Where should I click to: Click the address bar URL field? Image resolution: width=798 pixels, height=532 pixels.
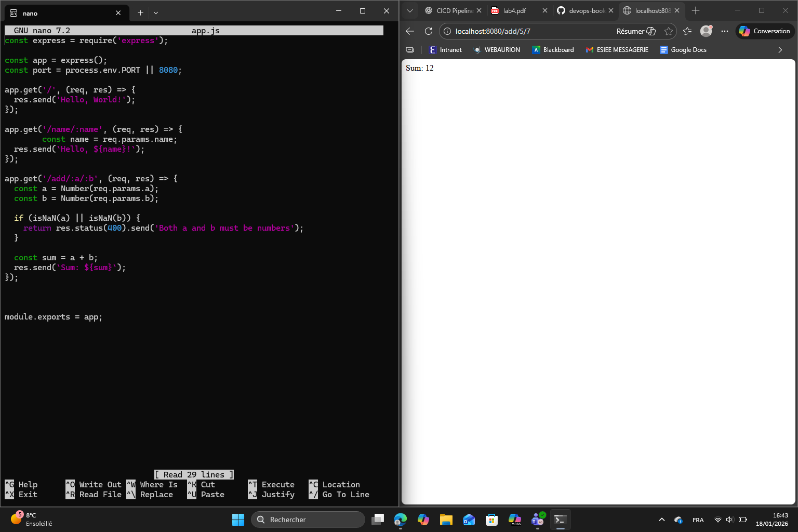[x=530, y=31]
